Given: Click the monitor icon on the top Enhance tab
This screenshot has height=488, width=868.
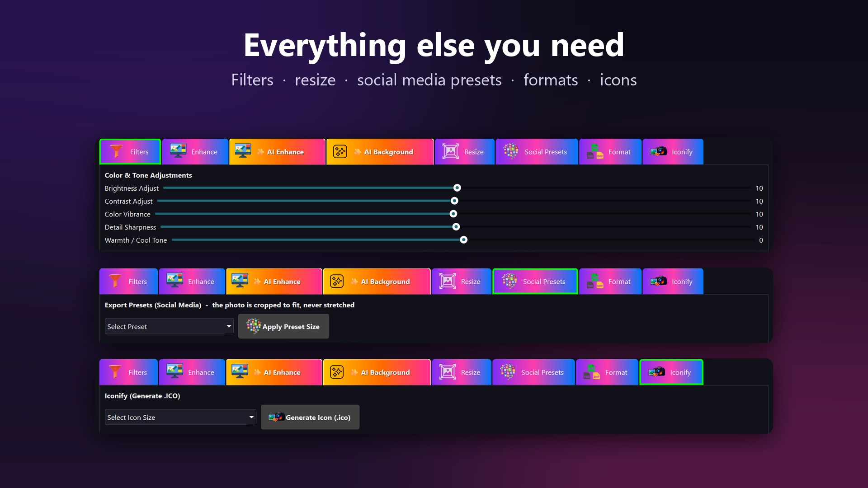Looking at the screenshot, I should (178, 151).
